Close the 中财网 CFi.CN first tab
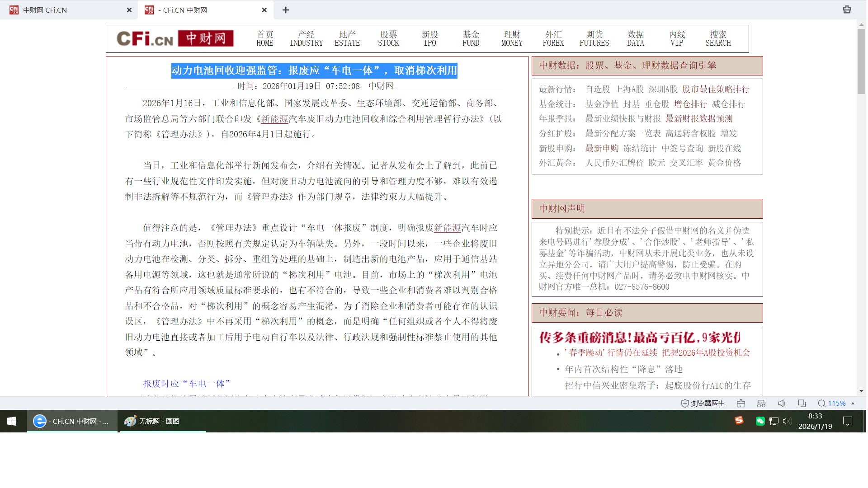Image resolution: width=868 pixels, height=488 pixels. click(x=129, y=10)
